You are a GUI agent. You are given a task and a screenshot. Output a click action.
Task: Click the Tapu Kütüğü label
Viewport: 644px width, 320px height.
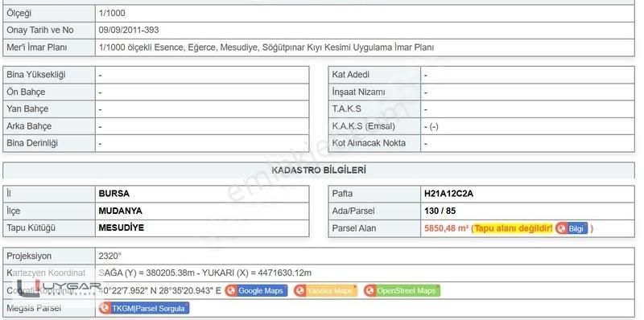pos(31,228)
